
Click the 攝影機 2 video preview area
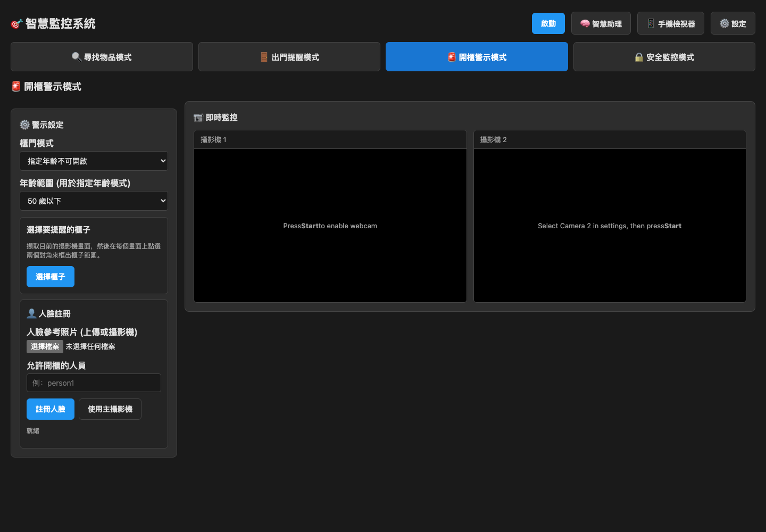[x=610, y=226]
